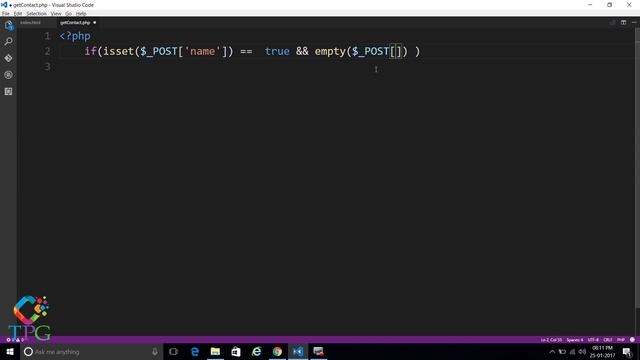Click line number 1 in the gutter

(47, 36)
